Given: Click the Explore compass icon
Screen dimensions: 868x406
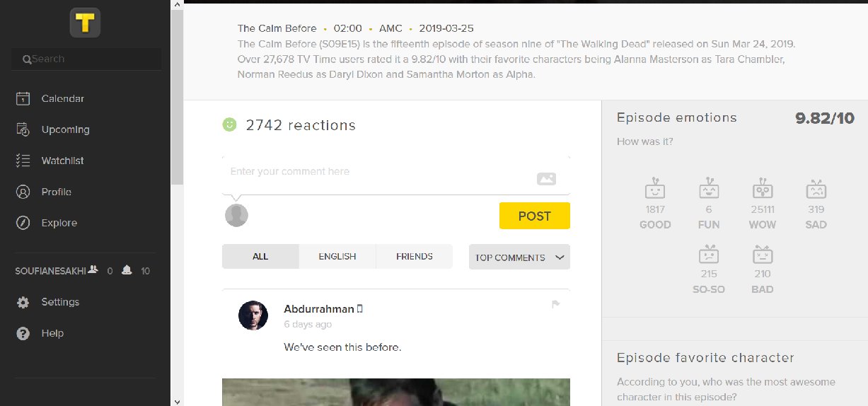Looking at the screenshot, I should coord(23,223).
